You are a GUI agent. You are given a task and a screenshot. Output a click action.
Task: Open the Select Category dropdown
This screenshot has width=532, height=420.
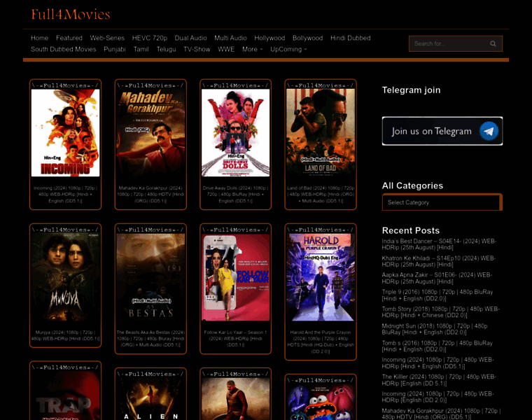(442, 202)
